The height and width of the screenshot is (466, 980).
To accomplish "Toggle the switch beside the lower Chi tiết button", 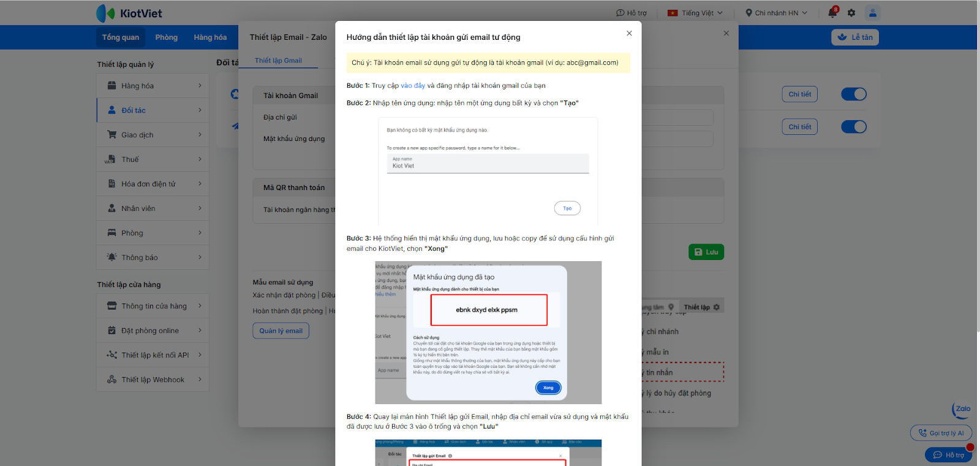I will click(x=854, y=127).
